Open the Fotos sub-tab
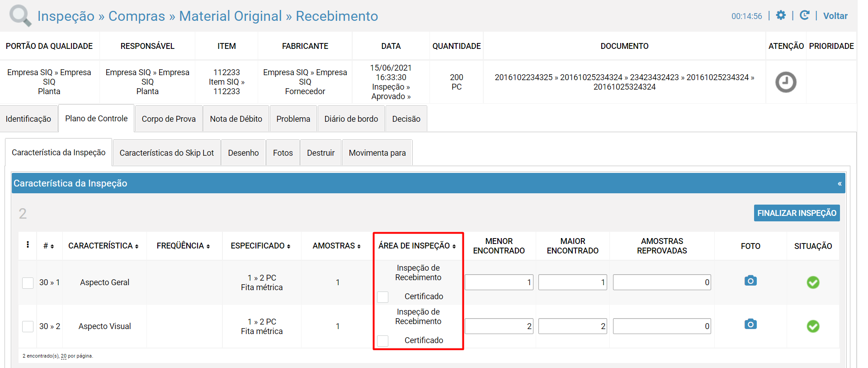This screenshot has height=368, width=868. pos(283,153)
